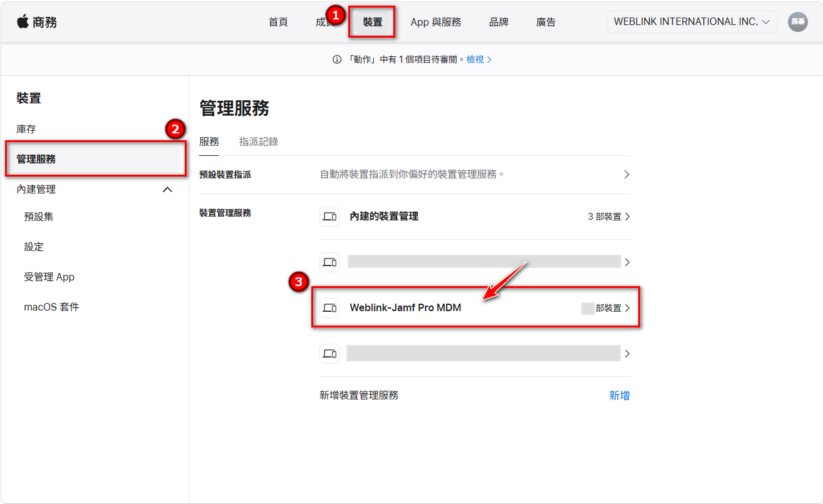Open App 與服務 in top navigation
The image size is (823, 504).
coord(435,22)
